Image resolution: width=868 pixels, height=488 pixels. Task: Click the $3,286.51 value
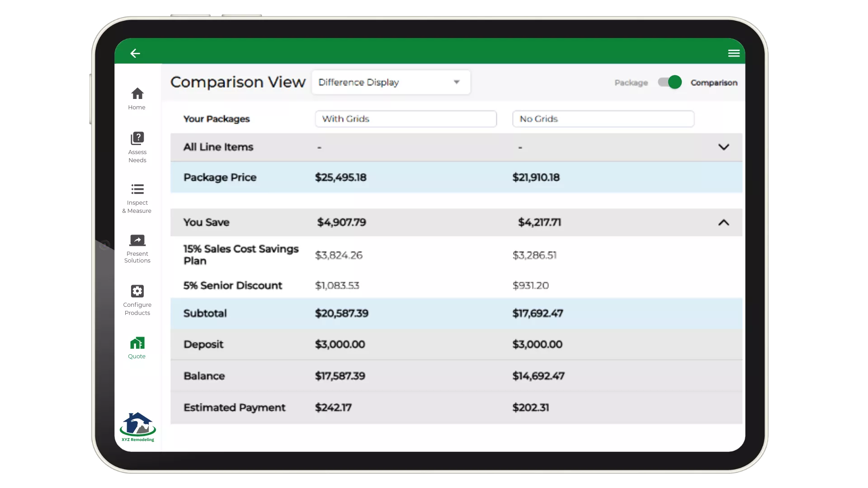[534, 255]
